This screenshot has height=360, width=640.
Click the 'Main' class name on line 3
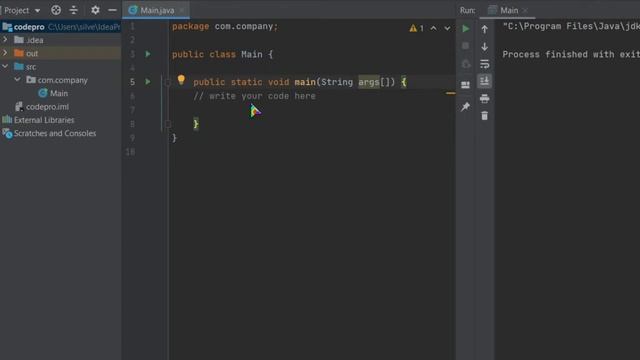click(252, 54)
